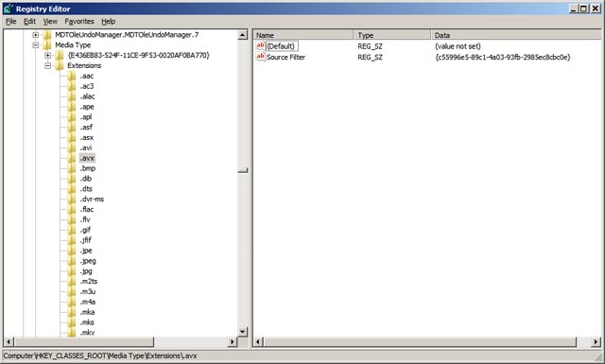This screenshot has width=605, height=364.
Task: Click the .mkv folder icon
Action: point(72,333)
